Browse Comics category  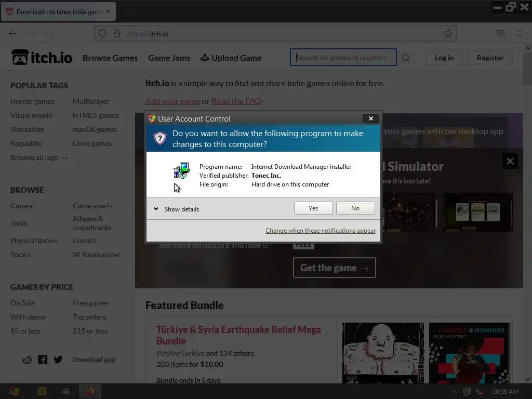[x=84, y=241]
